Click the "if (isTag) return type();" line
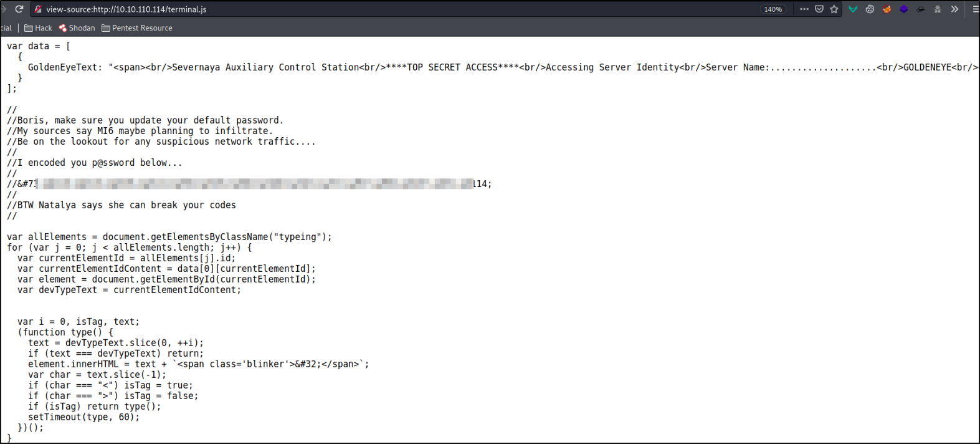This screenshot has height=444, width=980. coord(95,407)
